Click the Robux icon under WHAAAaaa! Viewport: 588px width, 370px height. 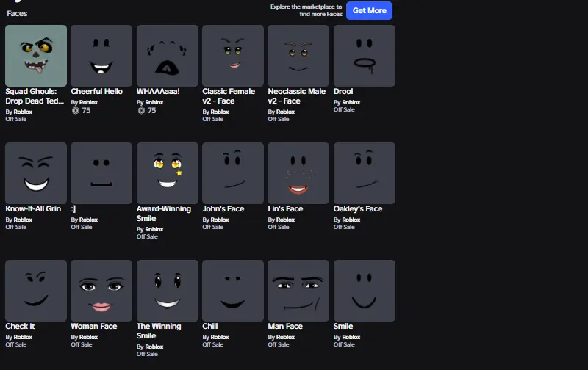pos(141,110)
